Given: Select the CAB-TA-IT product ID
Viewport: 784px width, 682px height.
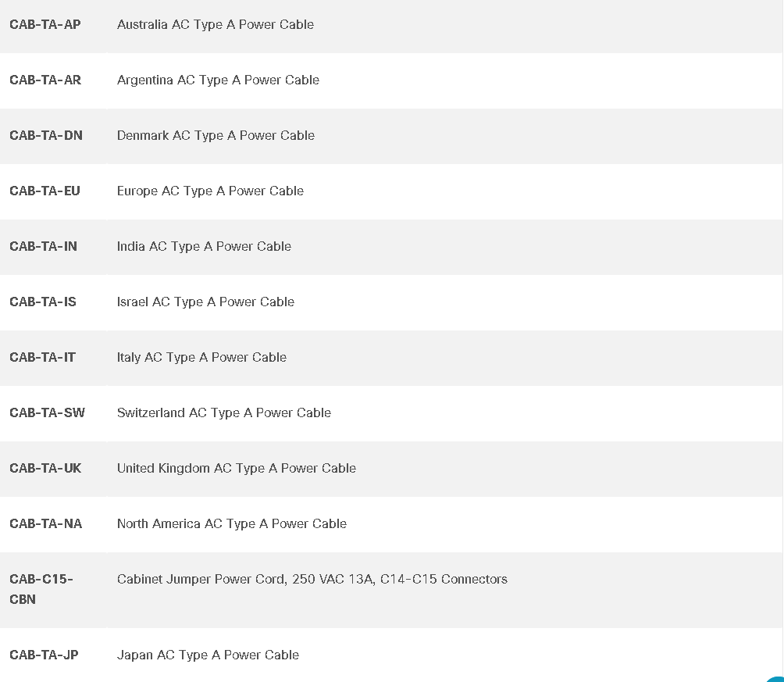Looking at the screenshot, I should [x=42, y=358].
